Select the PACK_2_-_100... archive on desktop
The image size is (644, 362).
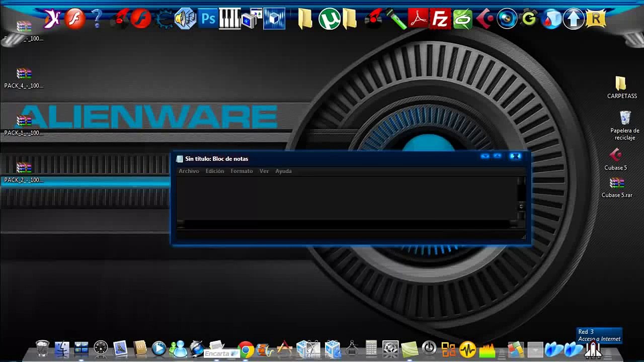click(x=24, y=173)
